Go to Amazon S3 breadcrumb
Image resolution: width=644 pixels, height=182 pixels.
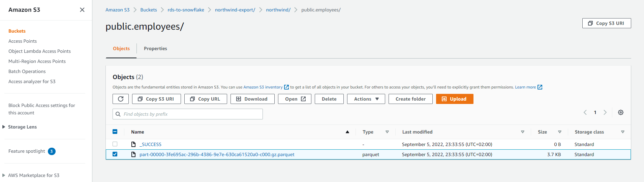[x=118, y=10]
